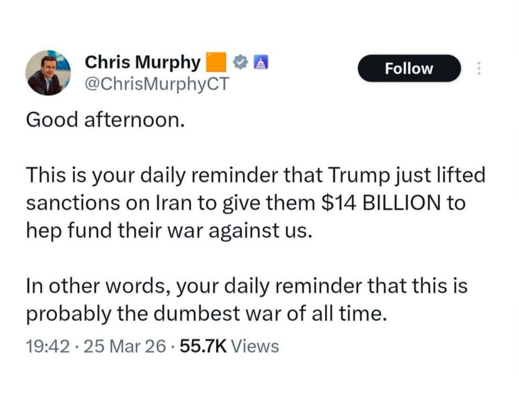Open Chris Murphy's profile photo

pyautogui.click(x=48, y=73)
